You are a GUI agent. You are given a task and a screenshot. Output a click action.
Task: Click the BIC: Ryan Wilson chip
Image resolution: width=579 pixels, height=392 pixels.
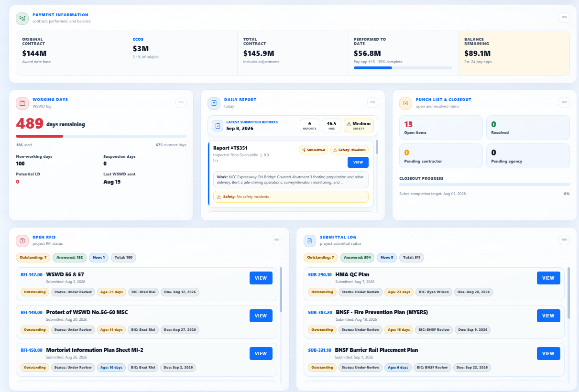(x=434, y=292)
